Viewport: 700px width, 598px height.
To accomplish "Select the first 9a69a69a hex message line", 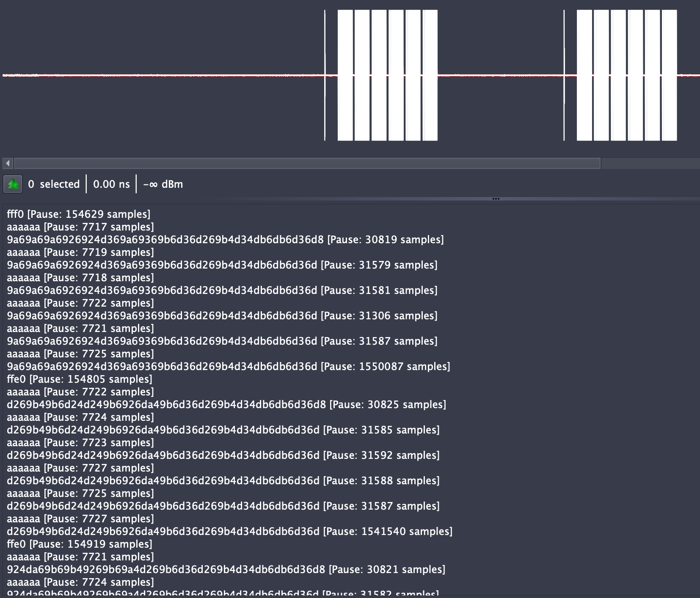I will pyautogui.click(x=224, y=239).
